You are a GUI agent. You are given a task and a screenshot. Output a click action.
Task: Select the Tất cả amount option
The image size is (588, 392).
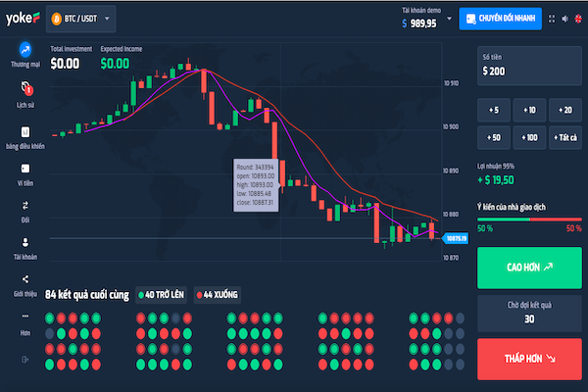[x=563, y=136]
